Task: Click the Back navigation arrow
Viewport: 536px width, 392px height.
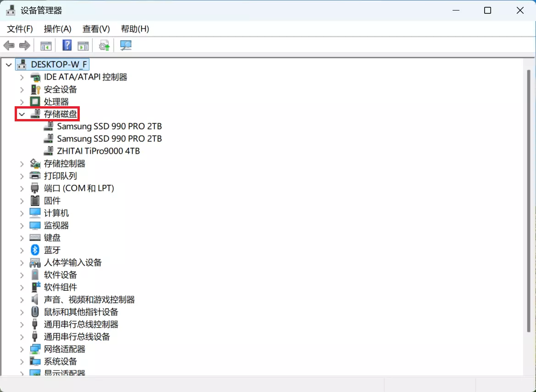Action: coord(9,45)
